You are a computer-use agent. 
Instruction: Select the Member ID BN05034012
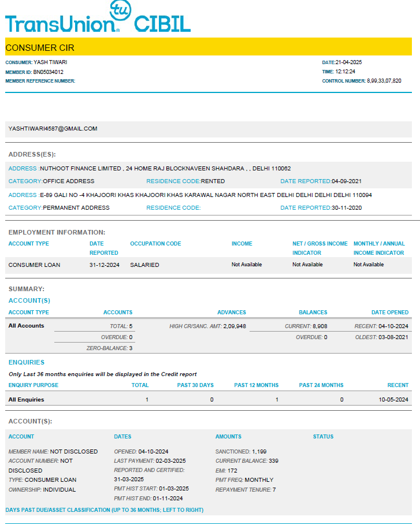point(48,72)
